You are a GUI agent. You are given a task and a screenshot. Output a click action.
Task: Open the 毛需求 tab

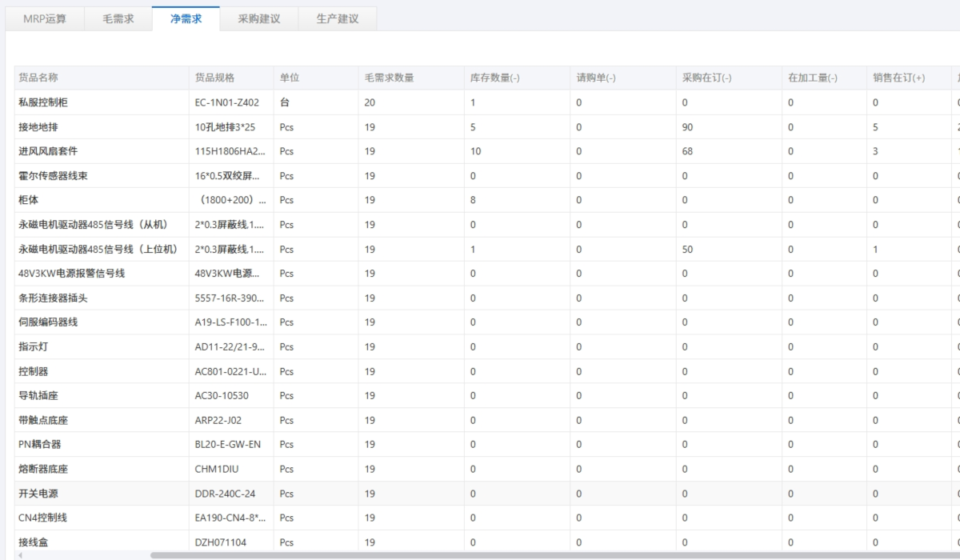click(118, 19)
